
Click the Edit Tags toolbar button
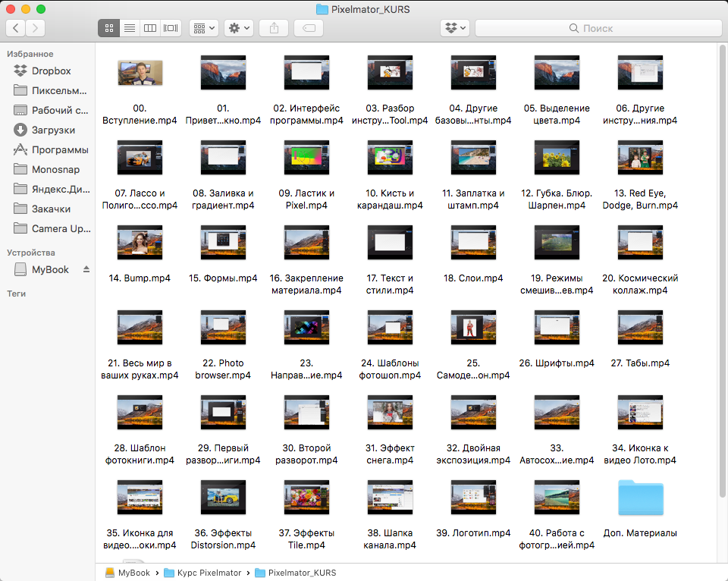(309, 28)
